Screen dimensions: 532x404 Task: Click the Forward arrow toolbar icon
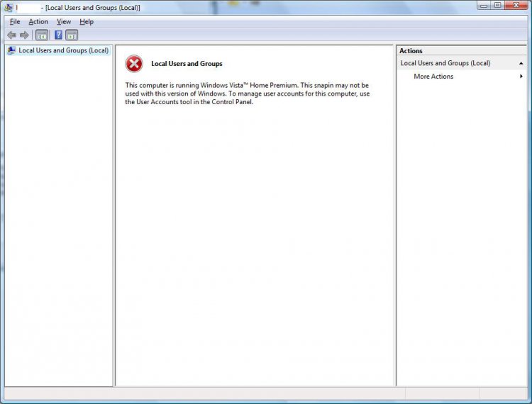[x=24, y=35]
